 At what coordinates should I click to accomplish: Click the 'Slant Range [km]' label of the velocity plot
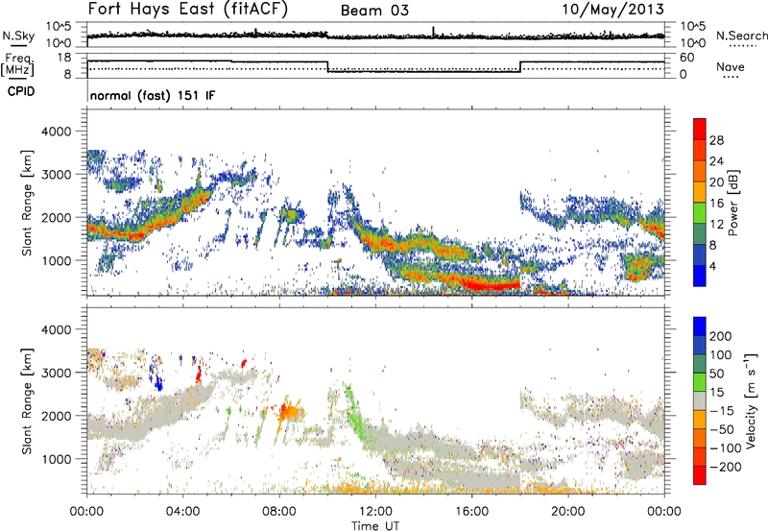pyautogui.click(x=27, y=400)
